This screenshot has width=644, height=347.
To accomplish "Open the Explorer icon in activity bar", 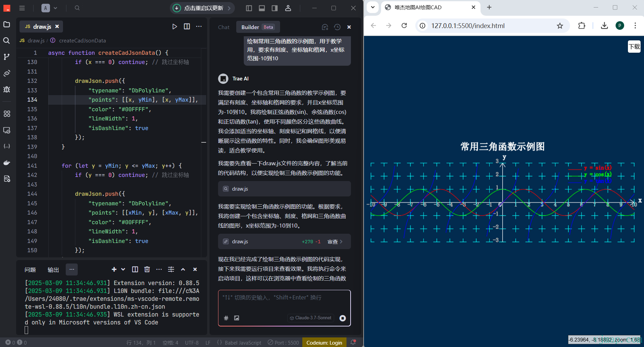I will click(x=7, y=25).
